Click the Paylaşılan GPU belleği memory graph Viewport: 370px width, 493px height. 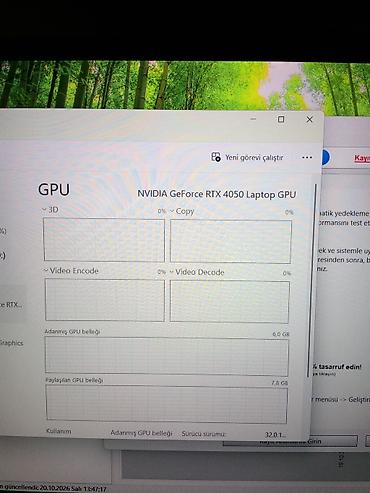click(166, 404)
